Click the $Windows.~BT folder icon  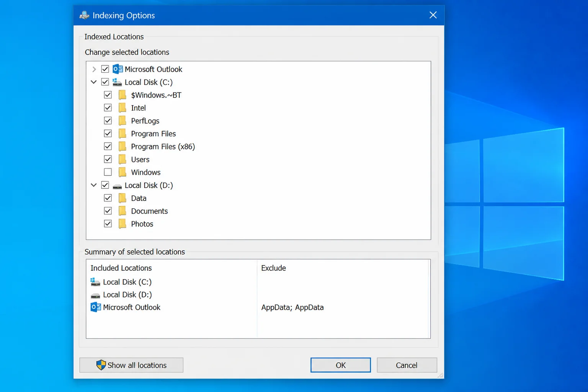tap(122, 95)
